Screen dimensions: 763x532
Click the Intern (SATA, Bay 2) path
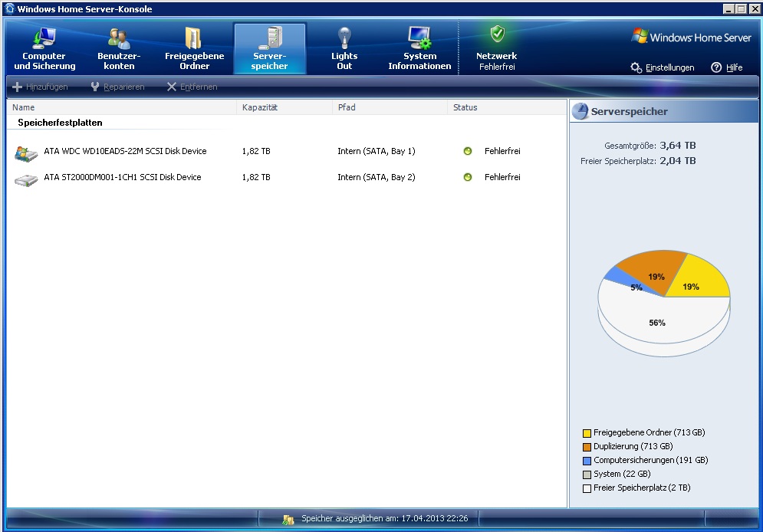[377, 178]
